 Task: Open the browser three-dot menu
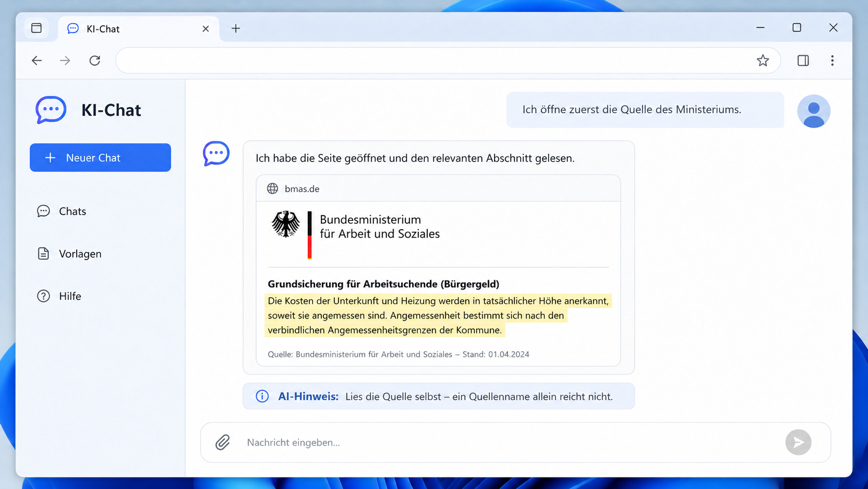832,60
